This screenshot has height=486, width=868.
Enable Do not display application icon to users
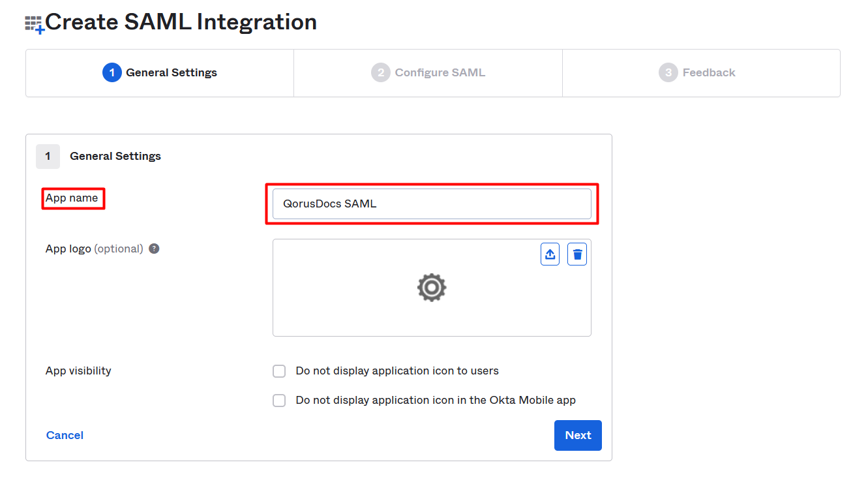[x=279, y=371]
